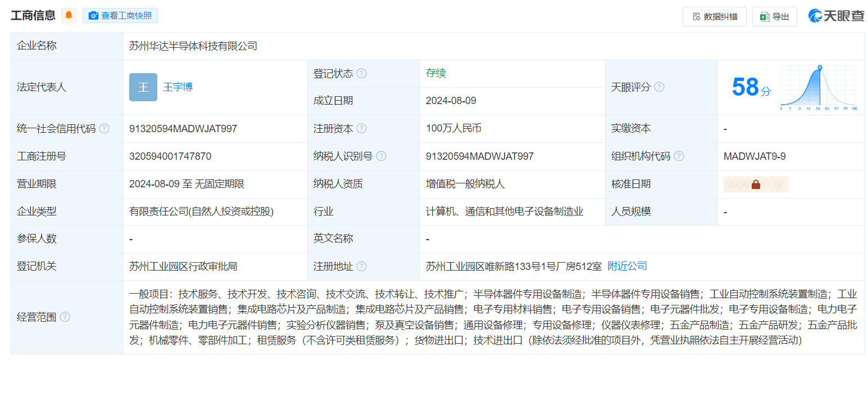This screenshot has height=396, width=868.
Task: Click the 英文名称 label cell
Action: 363,238
